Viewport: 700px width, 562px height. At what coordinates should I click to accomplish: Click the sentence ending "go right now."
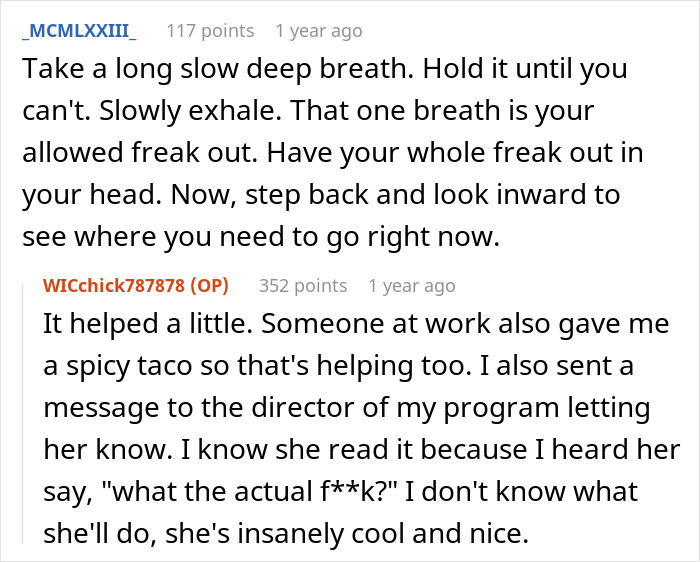(261, 237)
